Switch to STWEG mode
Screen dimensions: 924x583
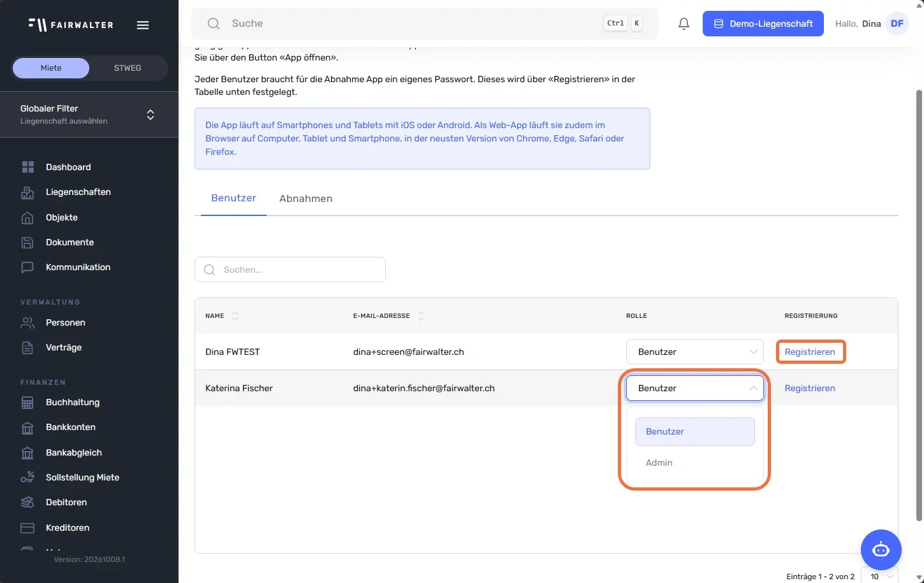point(128,68)
